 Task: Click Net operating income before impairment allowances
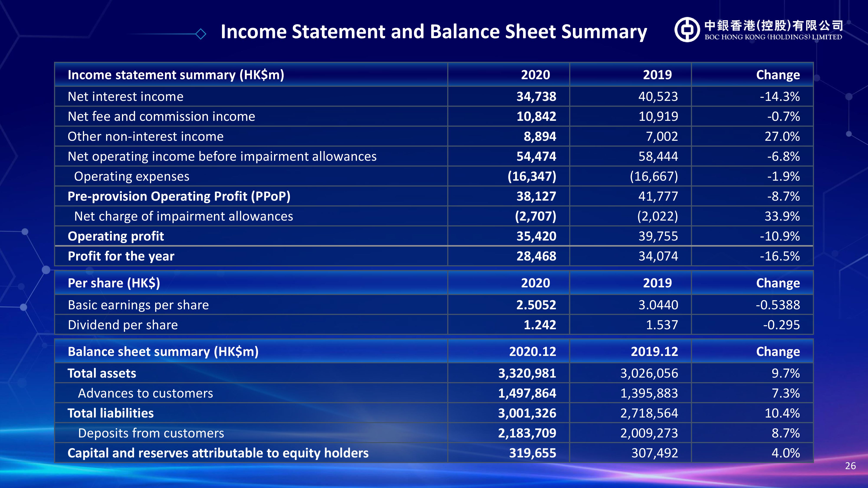[222, 157]
